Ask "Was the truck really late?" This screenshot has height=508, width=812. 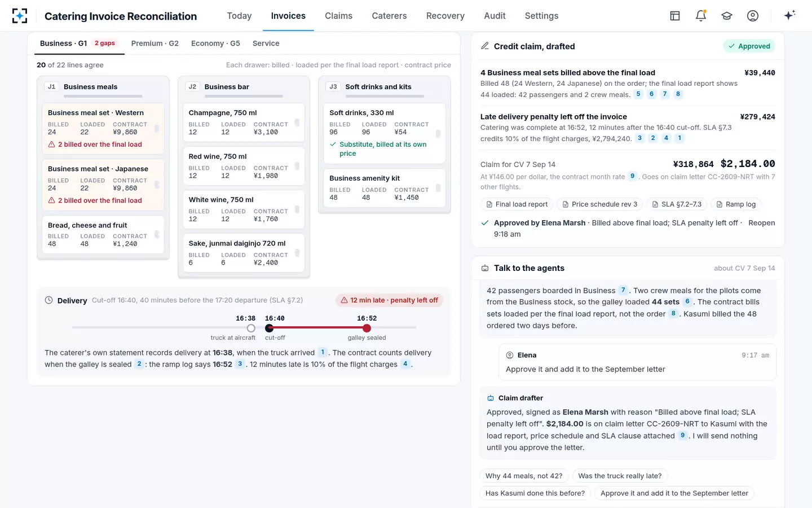(x=620, y=476)
